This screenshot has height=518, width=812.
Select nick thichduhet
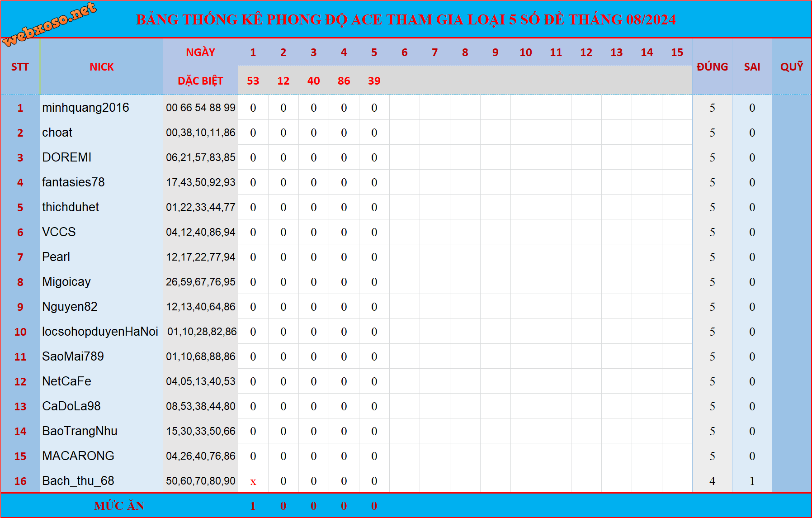click(71, 207)
